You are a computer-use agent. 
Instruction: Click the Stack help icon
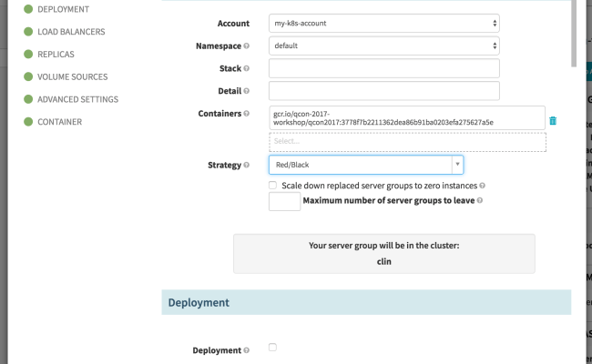(x=247, y=68)
